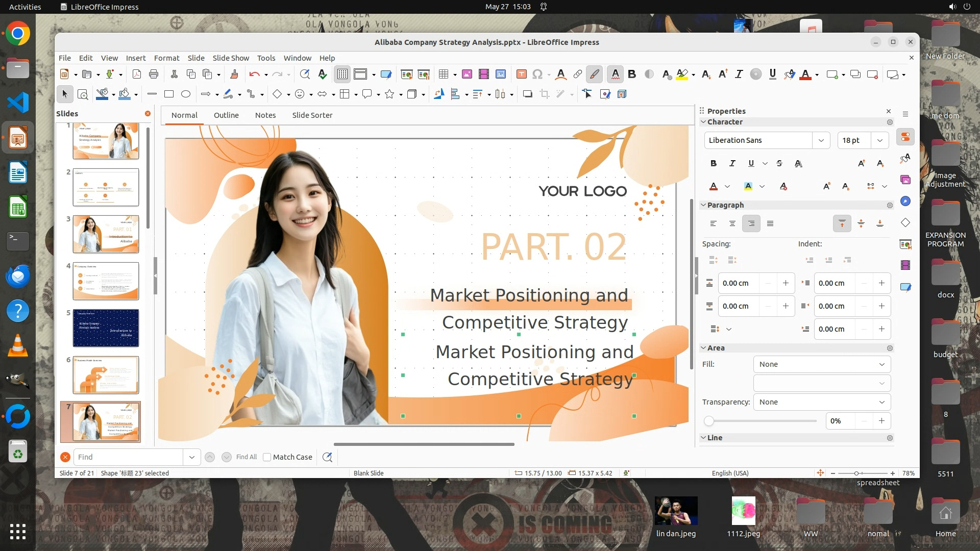The image size is (980, 551).
Task: Click the Insert Text Box icon
Action: [521, 74]
